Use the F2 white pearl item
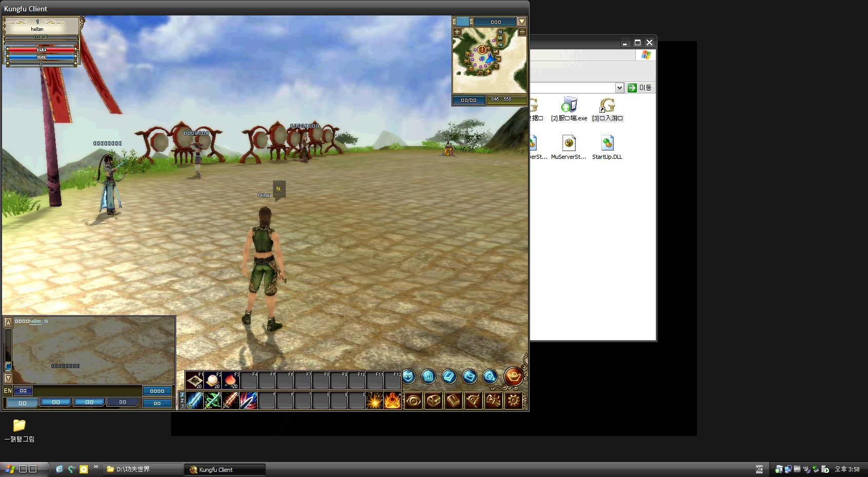Viewport: 868px width, 477px height. tap(213, 380)
